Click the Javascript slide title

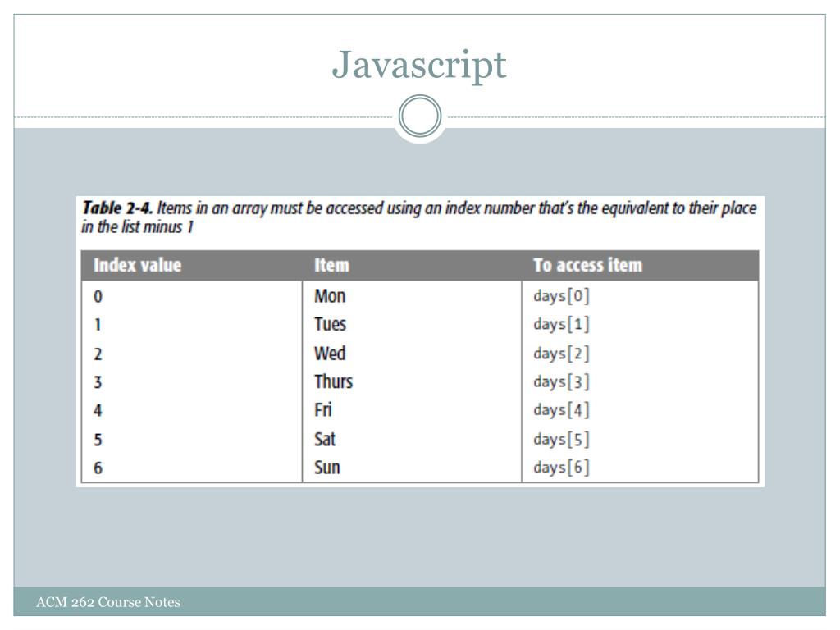tap(419, 66)
